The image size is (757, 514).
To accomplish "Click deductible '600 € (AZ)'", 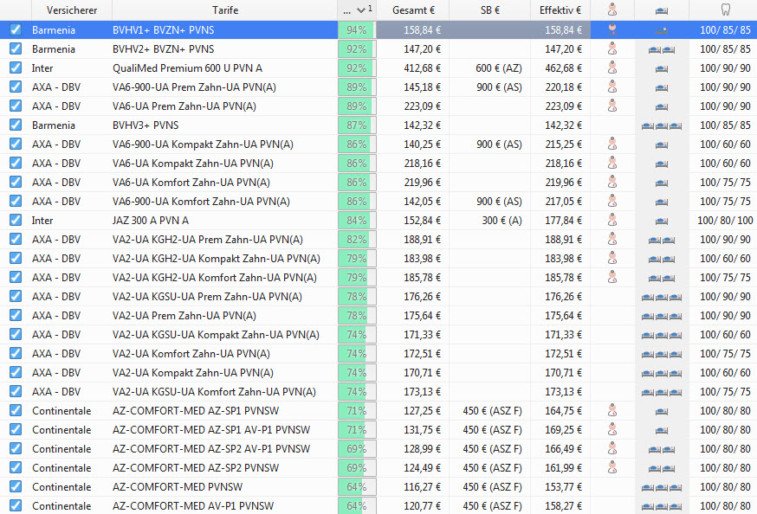I will click(x=498, y=68).
